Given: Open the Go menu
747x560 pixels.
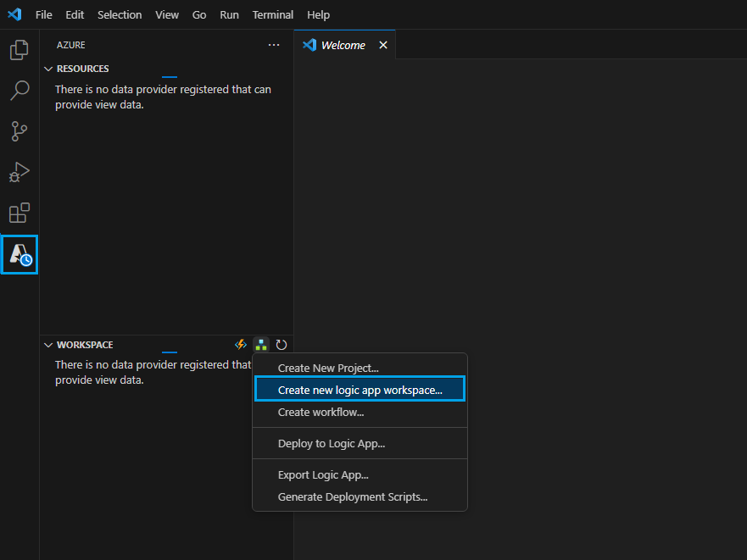Looking at the screenshot, I should point(199,14).
